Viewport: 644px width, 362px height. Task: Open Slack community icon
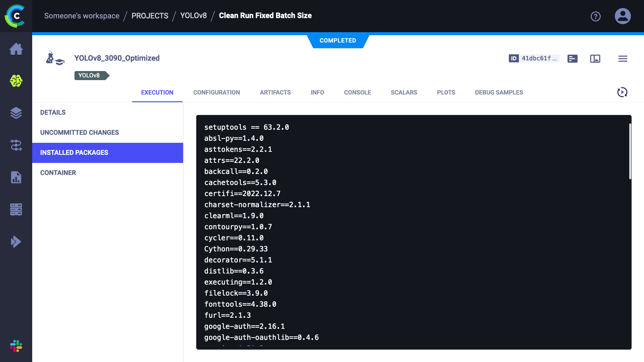16,346
